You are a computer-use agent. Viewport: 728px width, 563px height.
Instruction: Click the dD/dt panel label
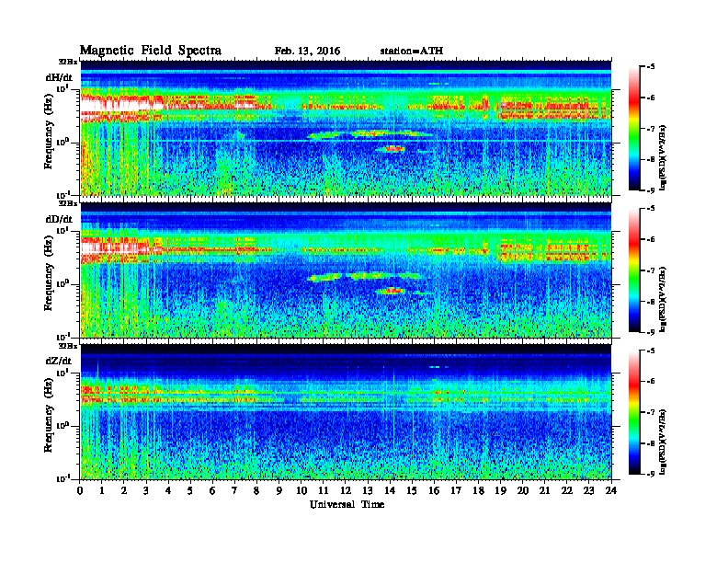[x=59, y=219]
